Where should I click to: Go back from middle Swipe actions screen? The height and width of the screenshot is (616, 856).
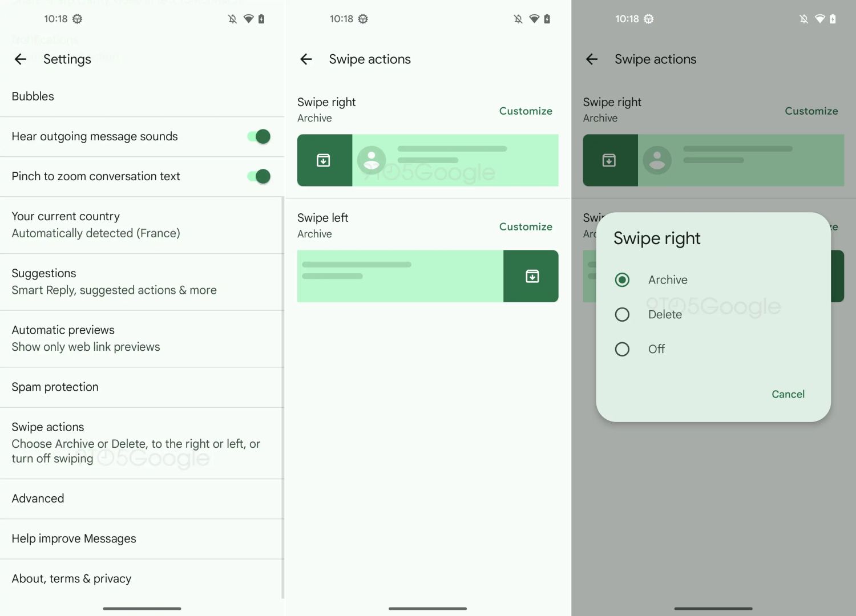[306, 59]
